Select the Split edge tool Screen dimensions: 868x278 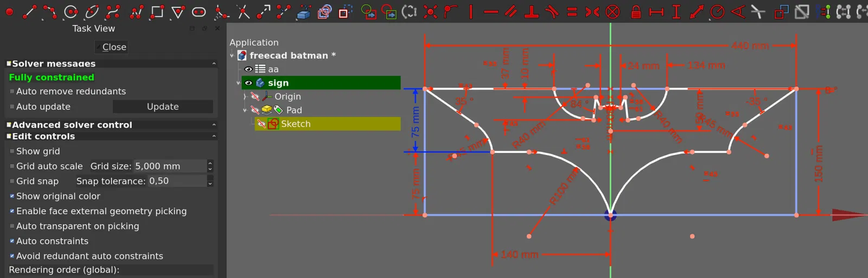283,11
